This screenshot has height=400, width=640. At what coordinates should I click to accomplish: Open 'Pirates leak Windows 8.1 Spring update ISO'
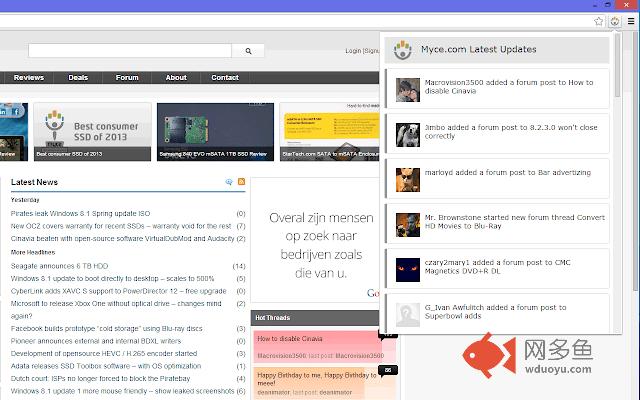(80, 213)
